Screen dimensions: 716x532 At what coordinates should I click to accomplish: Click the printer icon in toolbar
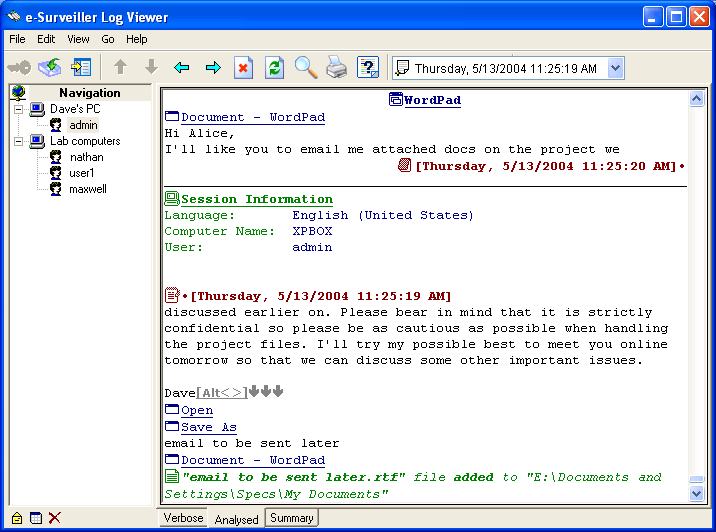pos(336,68)
